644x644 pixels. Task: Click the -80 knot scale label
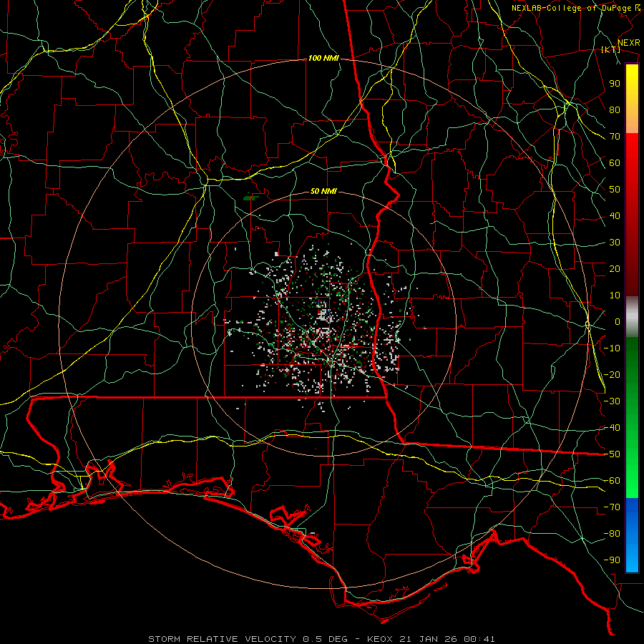[x=612, y=534]
